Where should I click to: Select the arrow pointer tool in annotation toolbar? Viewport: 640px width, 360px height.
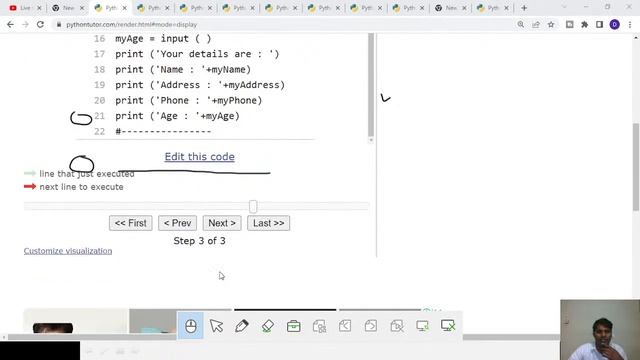[216, 326]
